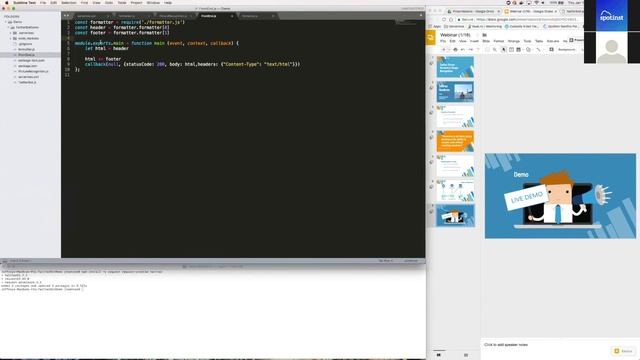Click the new slide plus icon
The width and height of the screenshot is (640, 360).
click(x=443, y=49)
